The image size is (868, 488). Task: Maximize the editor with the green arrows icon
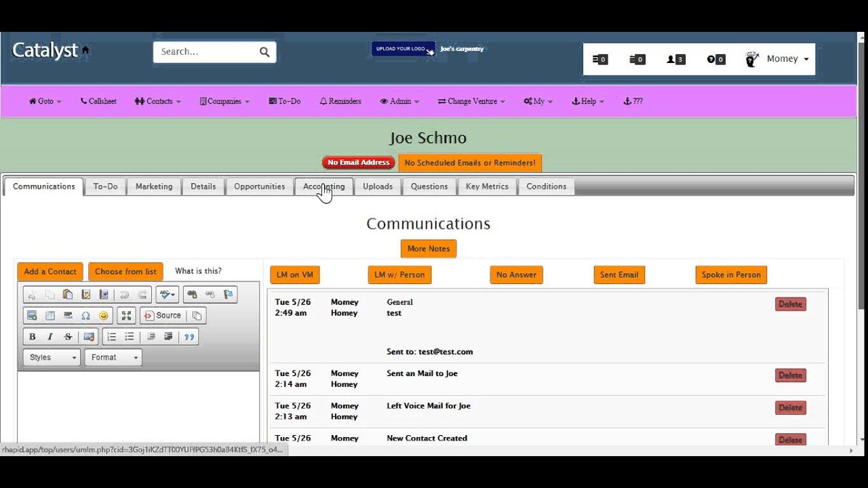pyautogui.click(x=126, y=316)
